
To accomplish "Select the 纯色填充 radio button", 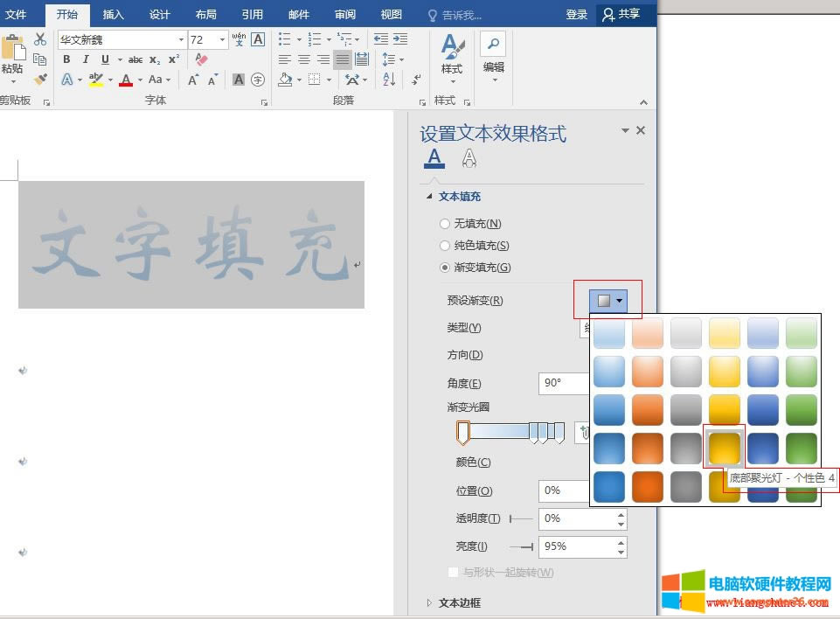I will (x=445, y=245).
